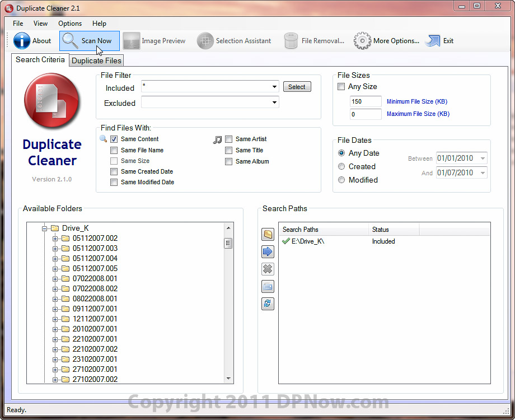Image resolution: width=515 pixels, height=420 pixels.
Task: Open the Included file filter dropdown
Action: click(x=274, y=87)
